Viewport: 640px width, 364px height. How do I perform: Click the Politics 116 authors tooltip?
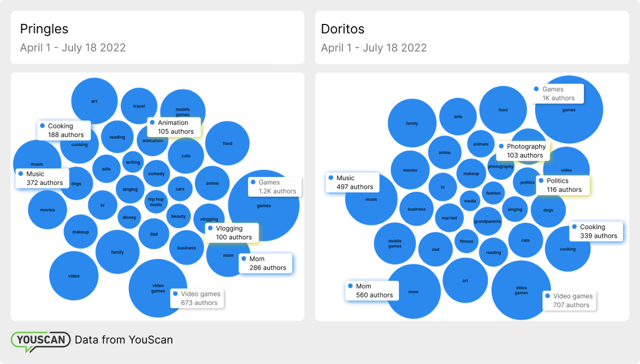563,185
